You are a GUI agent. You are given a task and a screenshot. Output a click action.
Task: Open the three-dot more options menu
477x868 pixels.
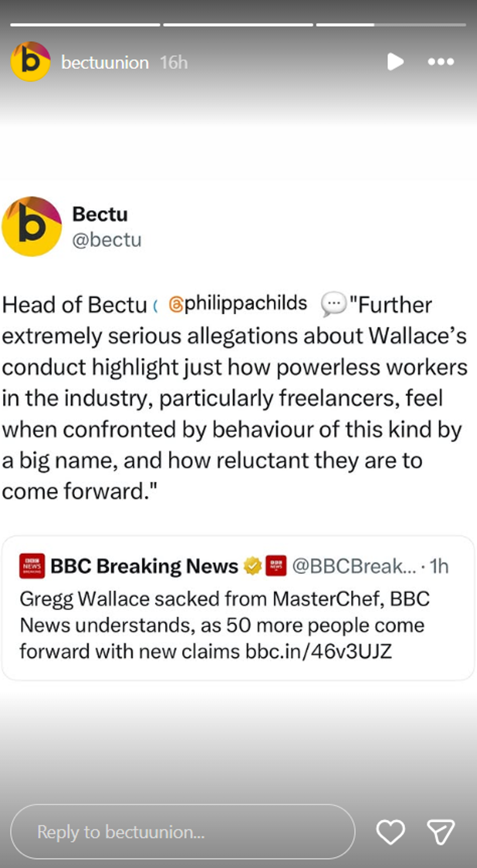point(440,62)
